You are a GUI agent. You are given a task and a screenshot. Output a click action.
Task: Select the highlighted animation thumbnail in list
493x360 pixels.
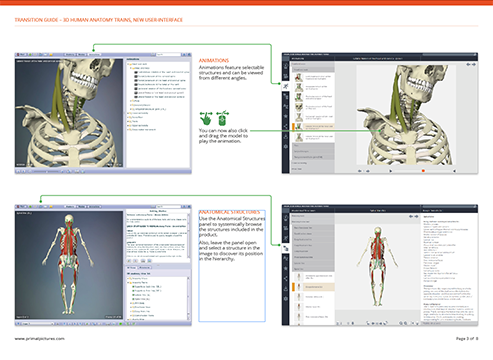tap(299, 127)
